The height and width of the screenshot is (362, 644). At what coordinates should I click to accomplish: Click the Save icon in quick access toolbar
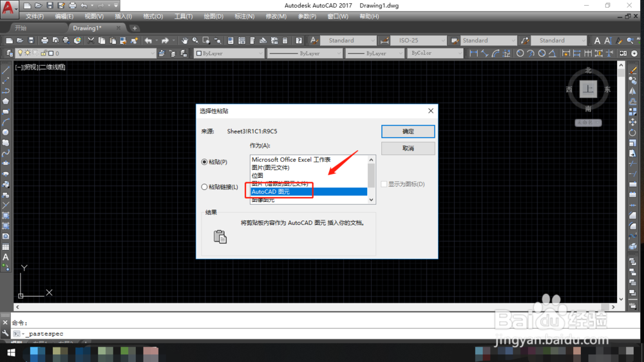(50, 5)
